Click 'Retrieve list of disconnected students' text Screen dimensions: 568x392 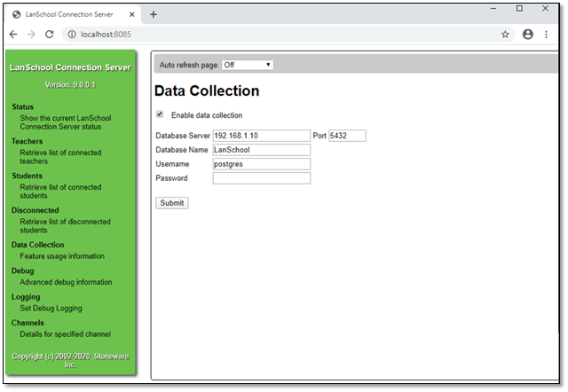[x=65, y=226]
